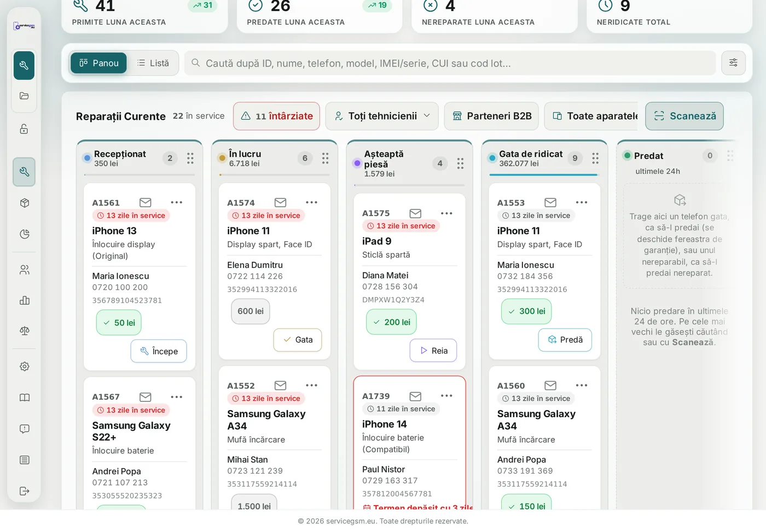The height and width of the screenshot is (532, 766).
Task: Click the Gata de ridicat column grip handle
Action: 595,159
